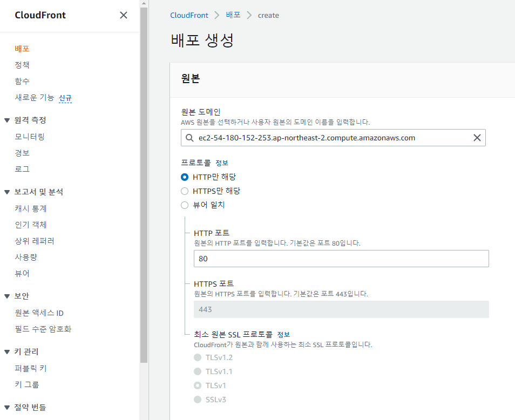
Task: Click the disabled HTTPS port field 443
Action: point(341,309)
